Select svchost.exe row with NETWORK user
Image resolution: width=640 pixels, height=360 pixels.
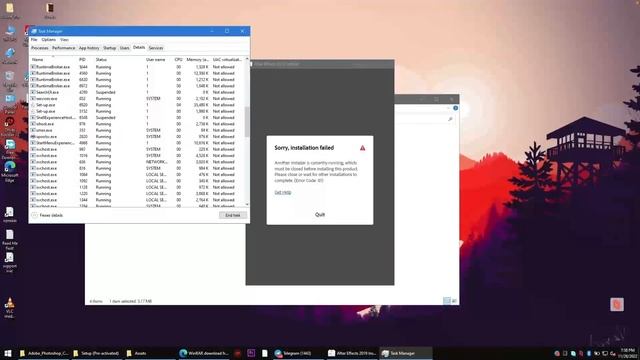pyautogui.click(x=137, y=162)
